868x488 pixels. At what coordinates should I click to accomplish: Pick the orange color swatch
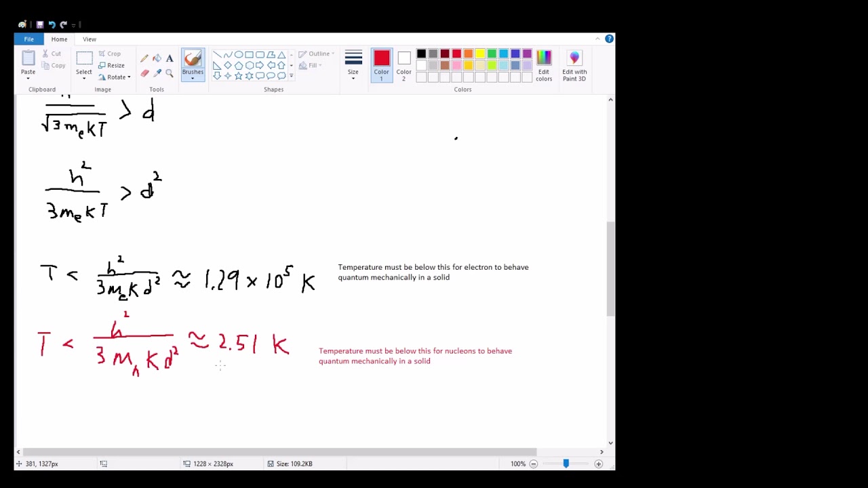click(x=468, y=54)
